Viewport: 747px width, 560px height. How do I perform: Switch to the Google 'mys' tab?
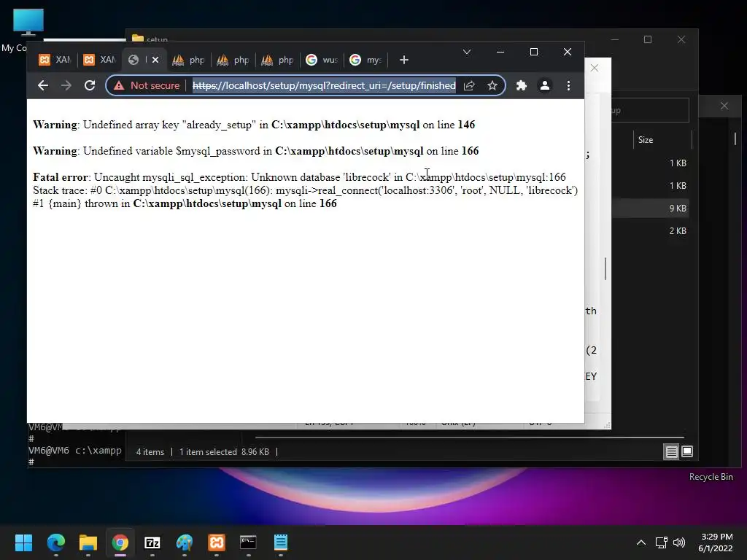point(366,60)
